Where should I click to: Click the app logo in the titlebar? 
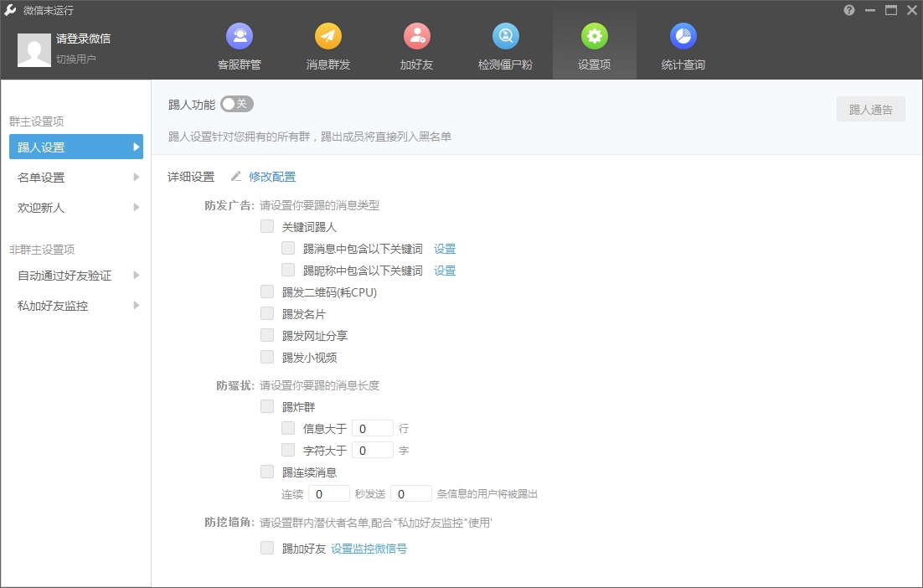pos(11,10)
